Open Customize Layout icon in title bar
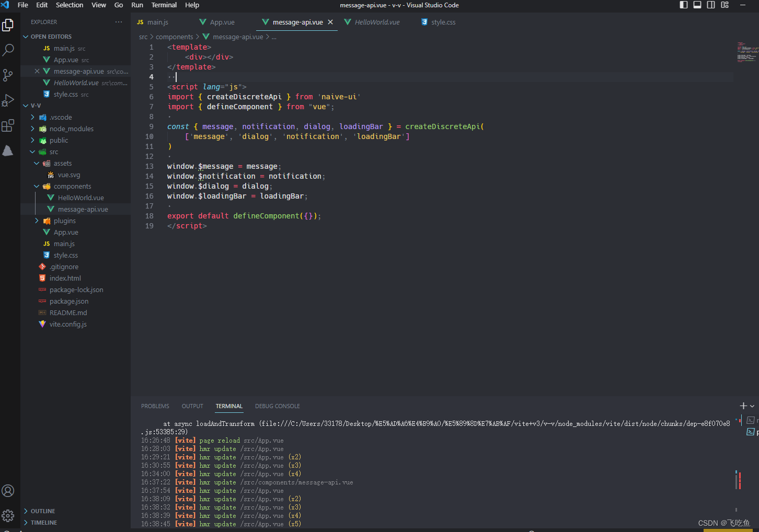This screenshot has width=759, height=532. 724,5
